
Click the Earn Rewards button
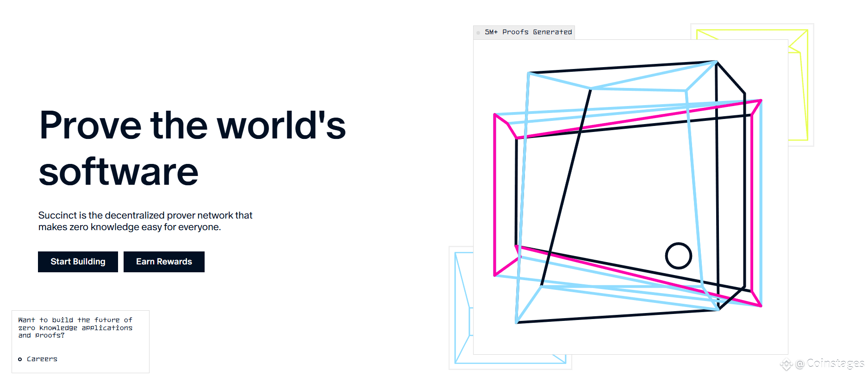(x=164, y=262)
